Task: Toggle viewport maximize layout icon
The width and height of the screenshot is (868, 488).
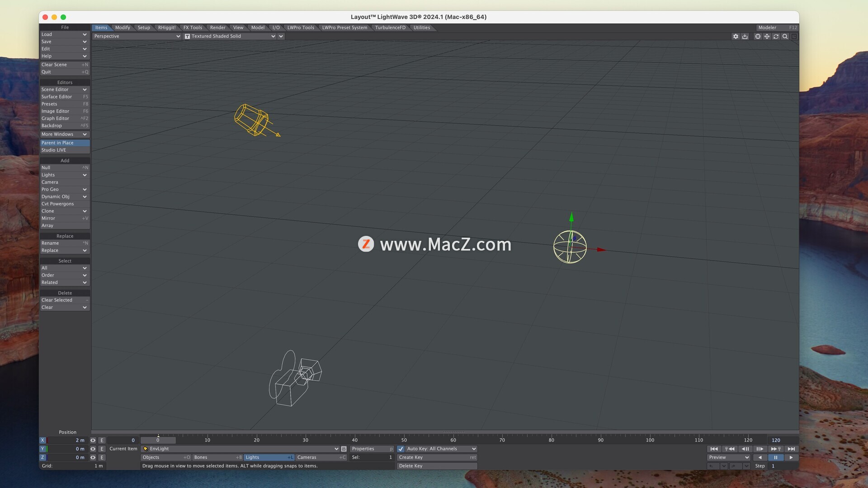Action: [x=794, y=37]
